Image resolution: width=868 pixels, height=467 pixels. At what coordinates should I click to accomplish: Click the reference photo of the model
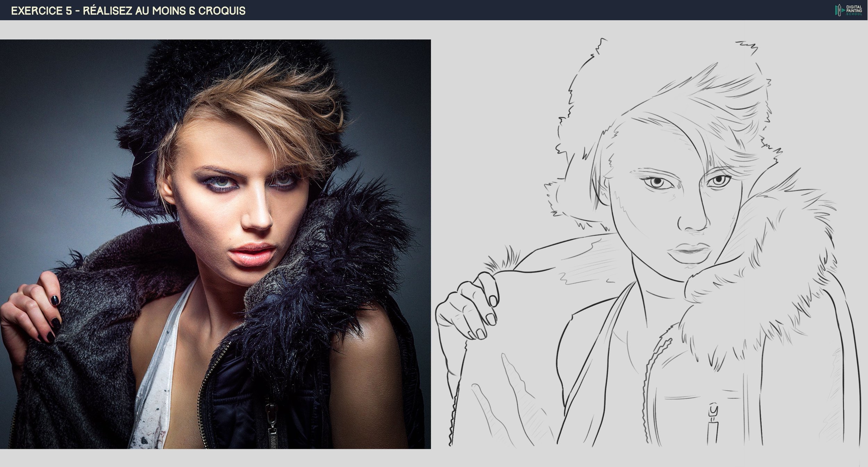coord(215,244)
